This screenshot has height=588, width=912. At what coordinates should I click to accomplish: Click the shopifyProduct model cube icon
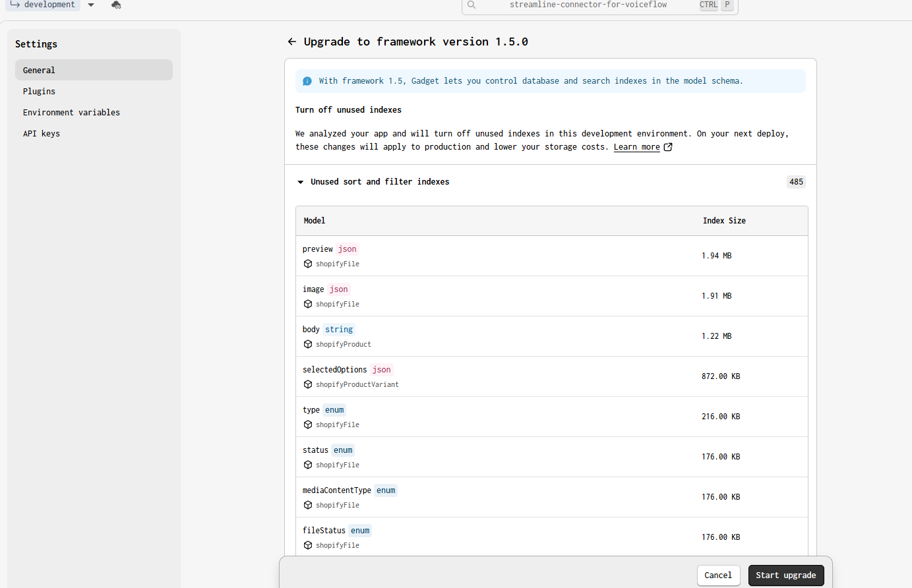pos(308,344)
